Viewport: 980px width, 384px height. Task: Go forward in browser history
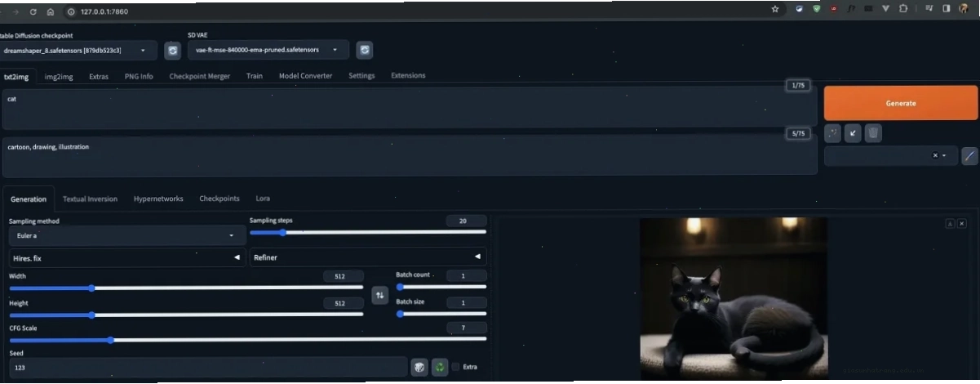tap(16, 11)
